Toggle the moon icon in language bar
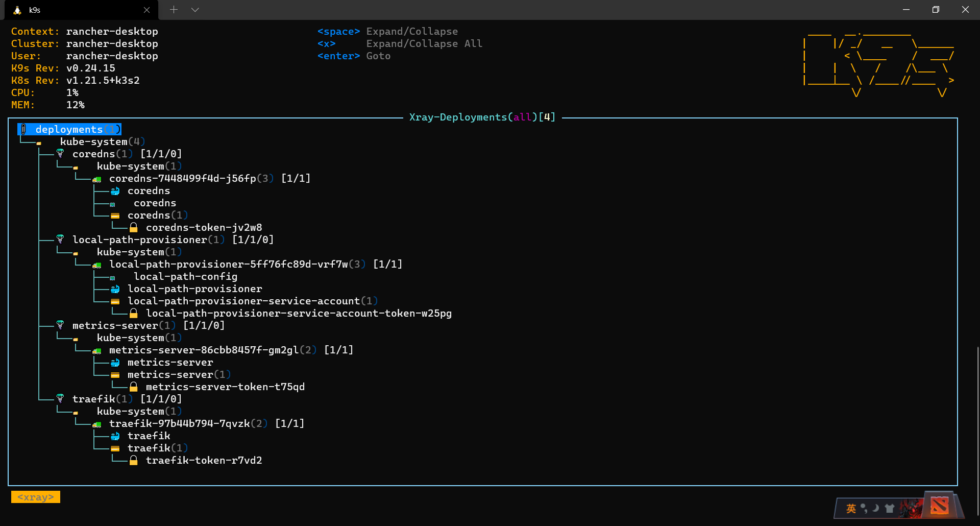This screenshot has width=980, height=526. point(876,508)
